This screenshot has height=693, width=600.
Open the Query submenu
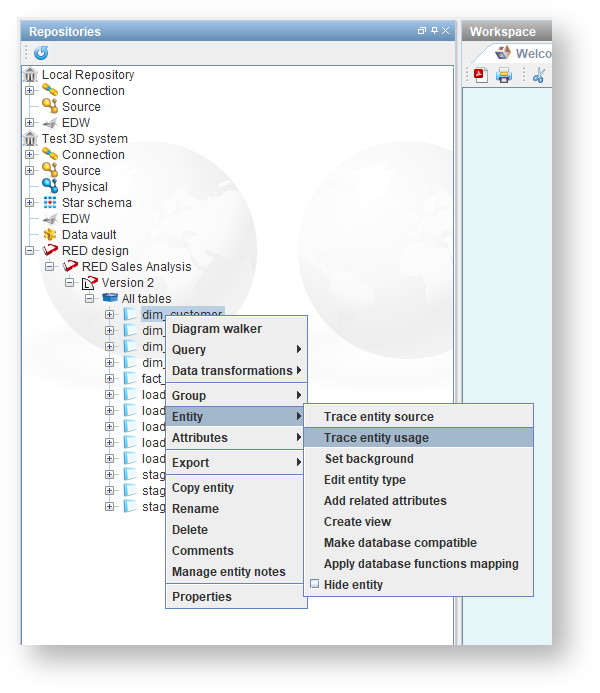pos(236,350)
